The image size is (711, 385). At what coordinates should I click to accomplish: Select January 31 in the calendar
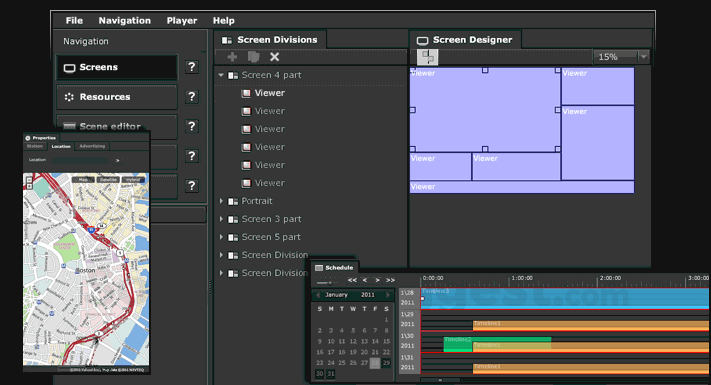(331, 374)
